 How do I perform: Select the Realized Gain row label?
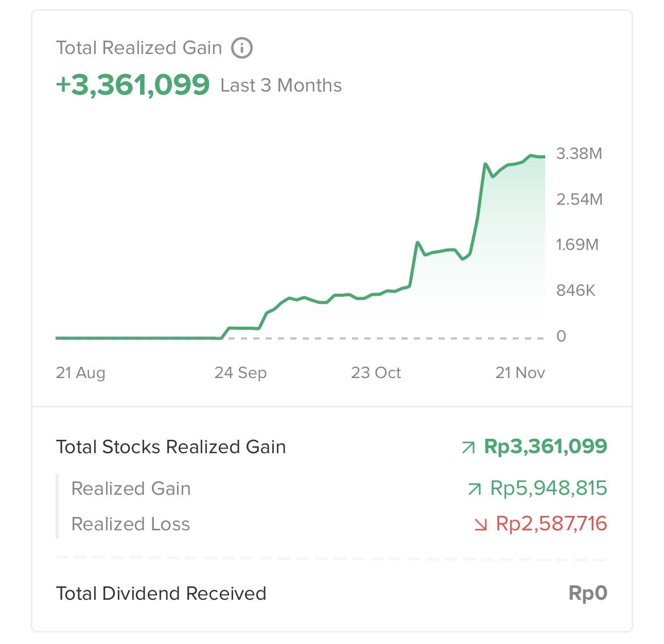[x=131, y=488]
